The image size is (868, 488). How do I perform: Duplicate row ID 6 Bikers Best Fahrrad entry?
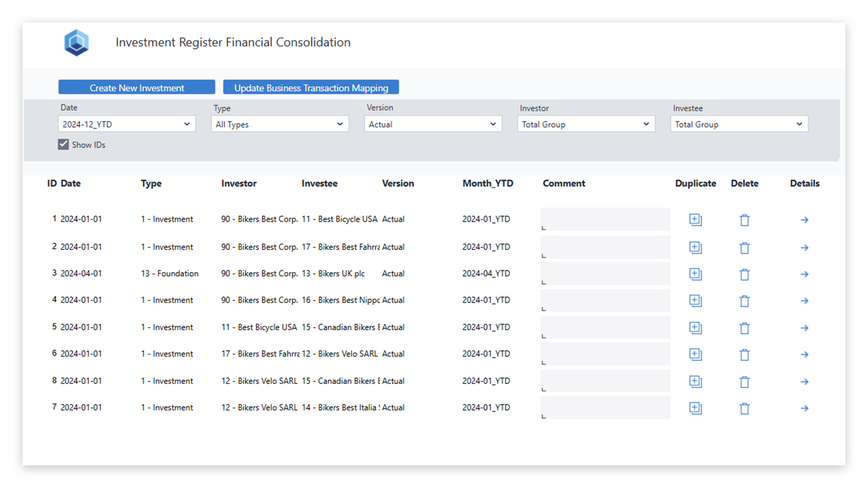coord(695,355)
